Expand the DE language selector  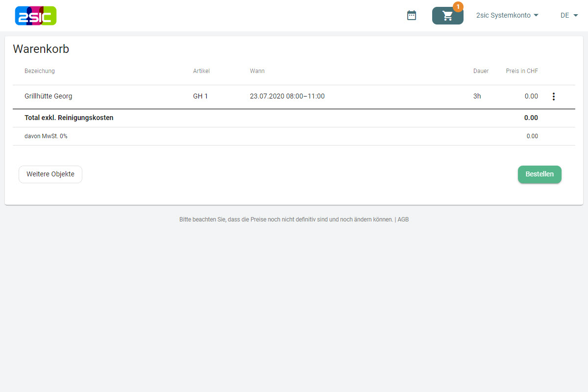(x=569, y=16)
